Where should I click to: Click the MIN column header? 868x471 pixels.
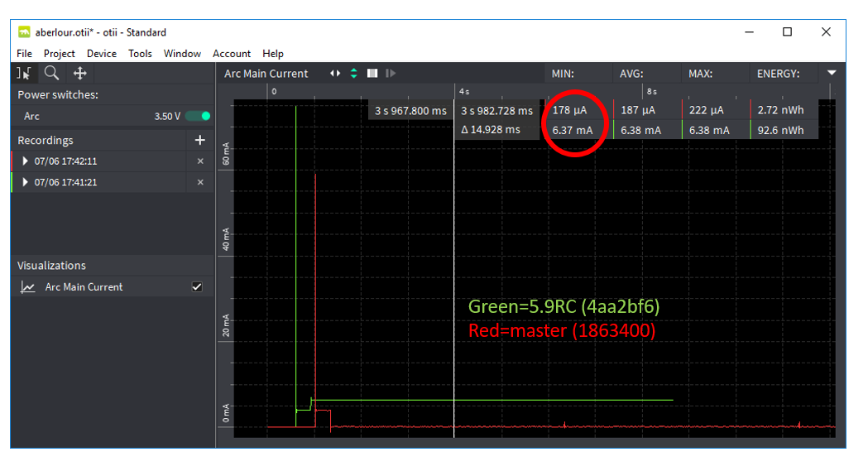(x=563, y=74)
